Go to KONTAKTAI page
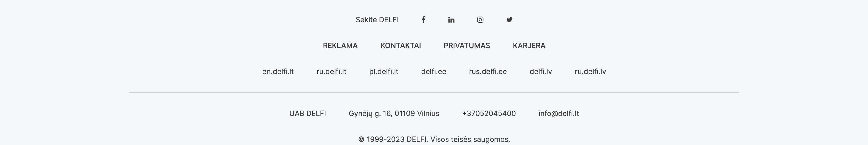 coord(400,46)
